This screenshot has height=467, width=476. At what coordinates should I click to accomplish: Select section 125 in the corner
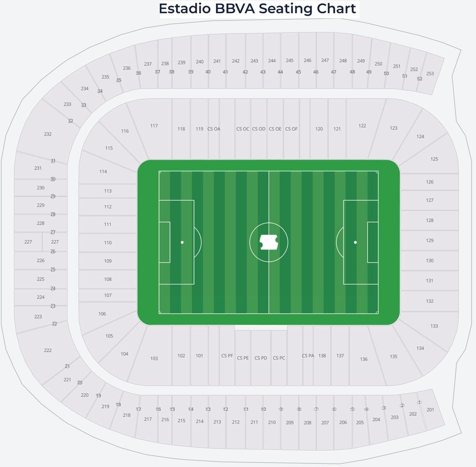pyautogui.click(x=434, y=159)
